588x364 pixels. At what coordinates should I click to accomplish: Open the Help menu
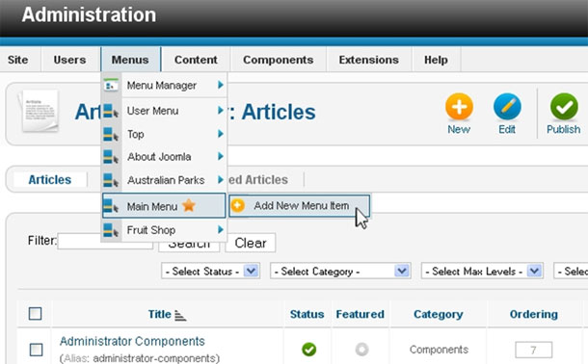point(436,60)
